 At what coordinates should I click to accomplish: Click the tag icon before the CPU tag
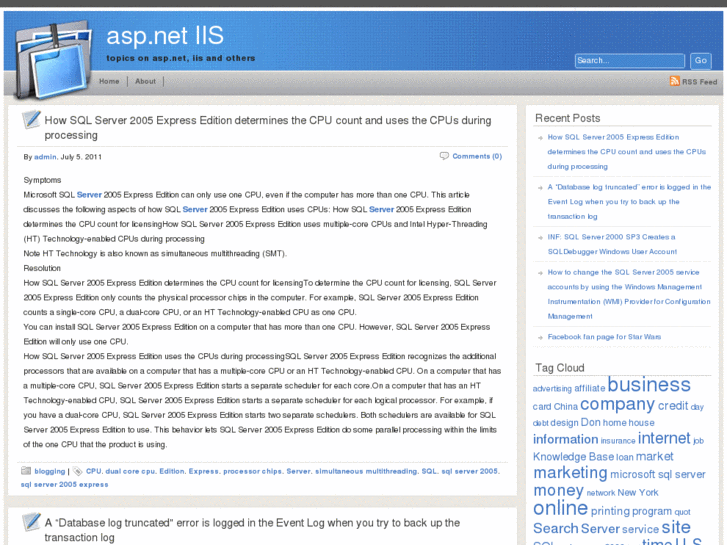click(x=77, y=471)
